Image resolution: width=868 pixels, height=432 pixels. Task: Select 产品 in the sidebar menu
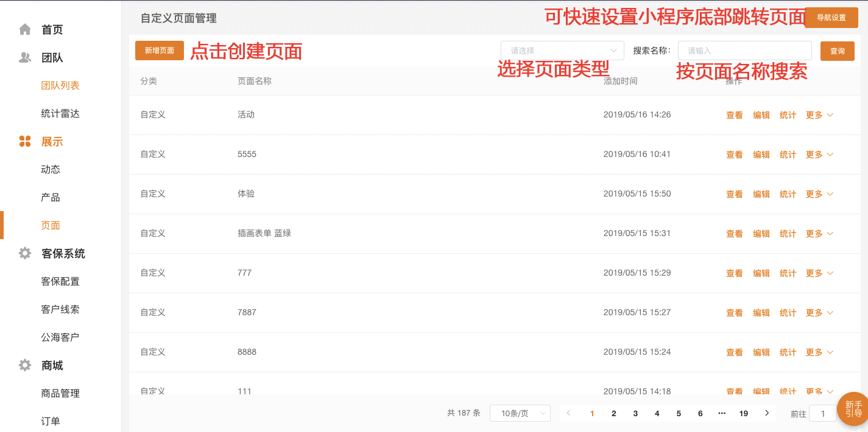(x=51, y=198)
